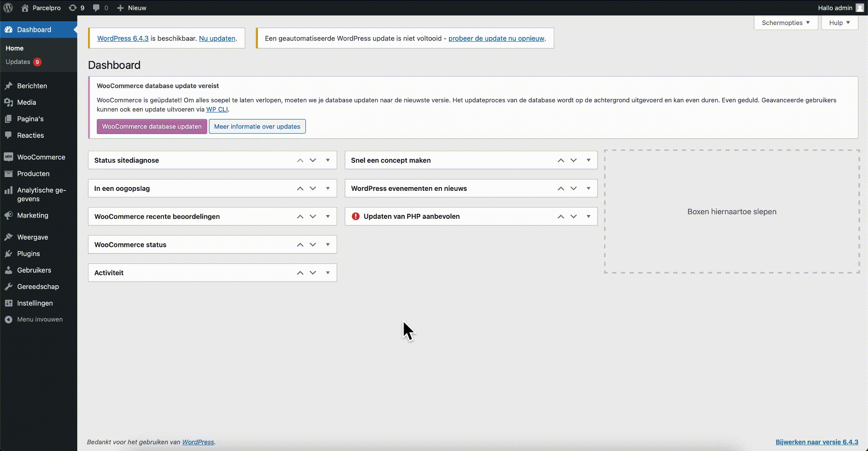Open the Updates submenu item

pyautogui.click(x=23, y=62)
